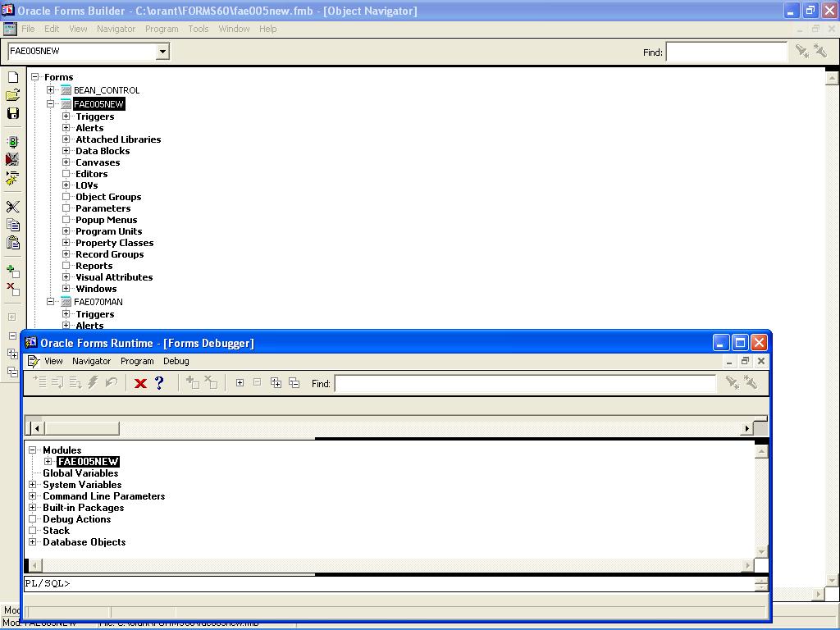Select the Canvases tree item
This screenshot has width=840, height=630.
coord(98,162)
